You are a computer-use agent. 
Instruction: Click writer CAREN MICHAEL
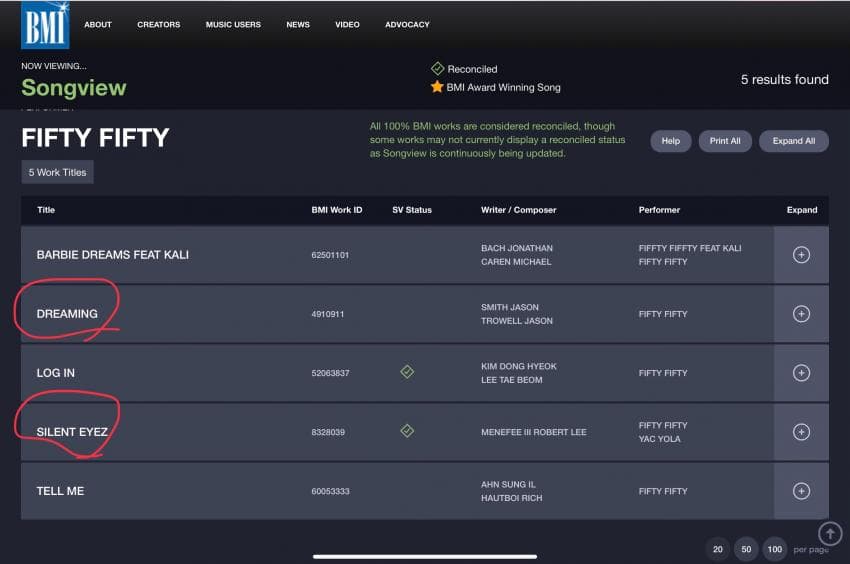(x=516, y=261)
